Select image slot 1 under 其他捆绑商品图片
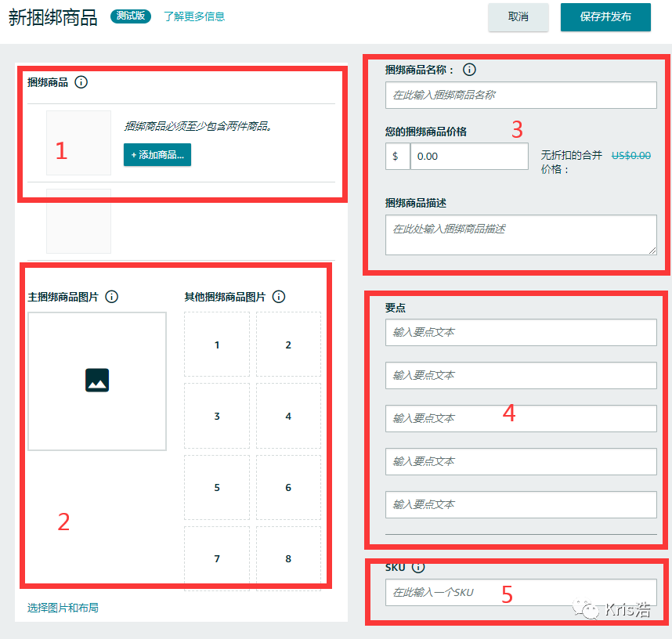Screen dimensions: 672x639 point(216,345)
